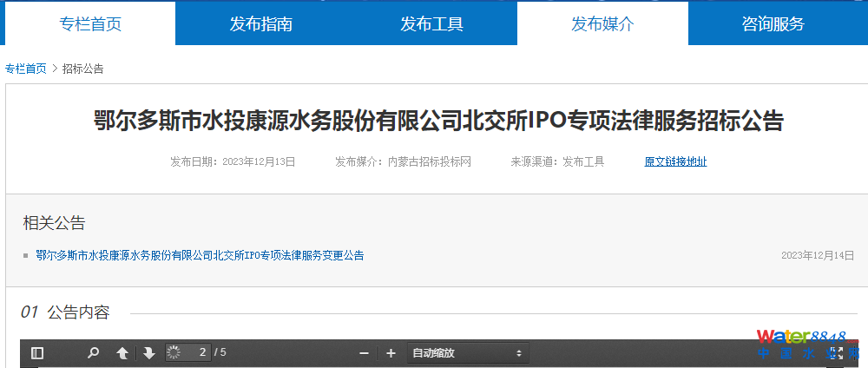
Task: Open related 变更公告 announcement link
Action: (x=200, y=255)
